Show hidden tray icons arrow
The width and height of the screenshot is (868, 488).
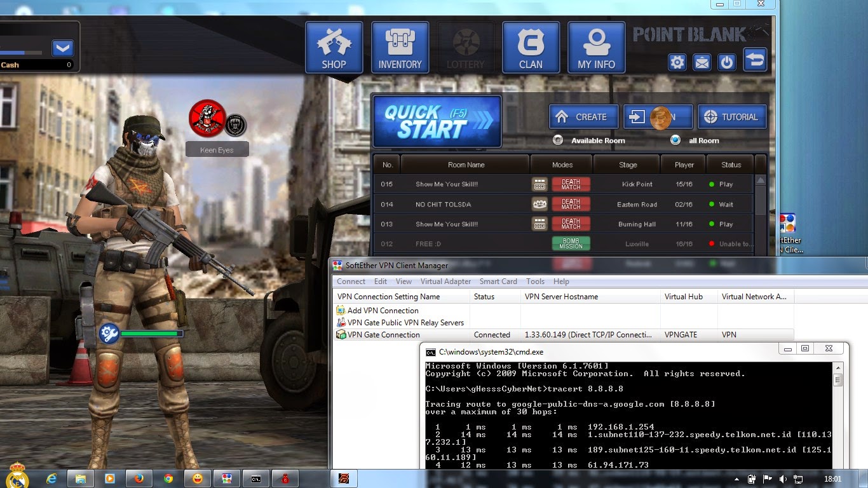click(x=736, y=479)
